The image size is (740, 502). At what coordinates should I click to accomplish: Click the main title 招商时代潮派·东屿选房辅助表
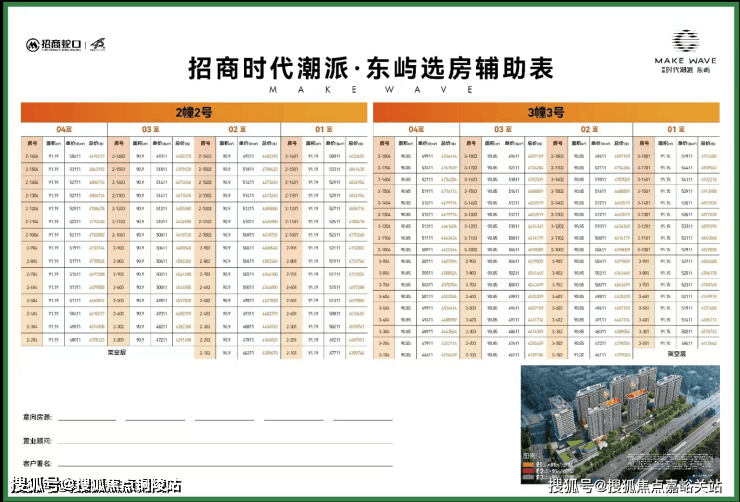point(371,68)
